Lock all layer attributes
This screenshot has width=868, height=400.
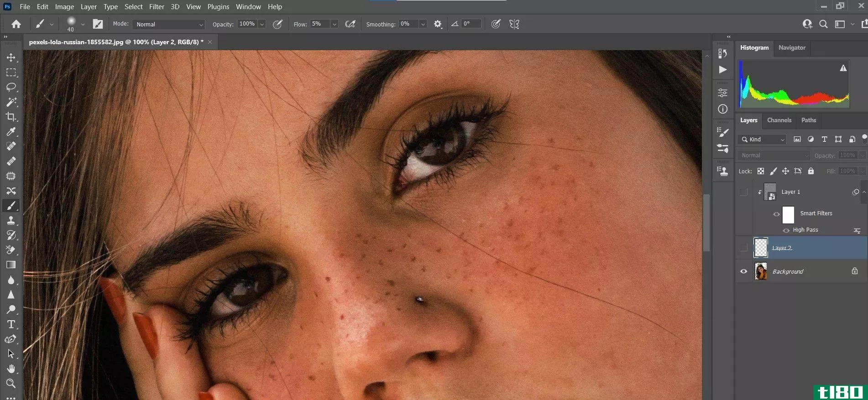811,171
